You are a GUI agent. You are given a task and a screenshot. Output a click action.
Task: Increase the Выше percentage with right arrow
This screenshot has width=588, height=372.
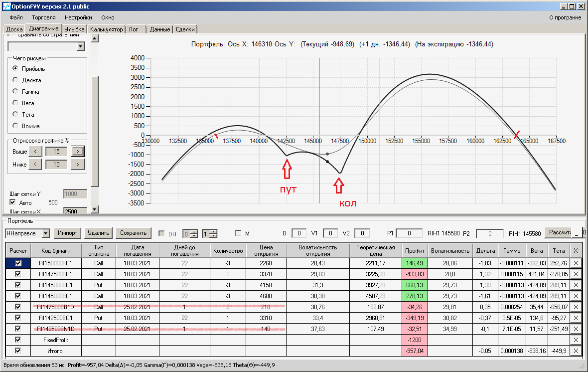click(78, 151)
